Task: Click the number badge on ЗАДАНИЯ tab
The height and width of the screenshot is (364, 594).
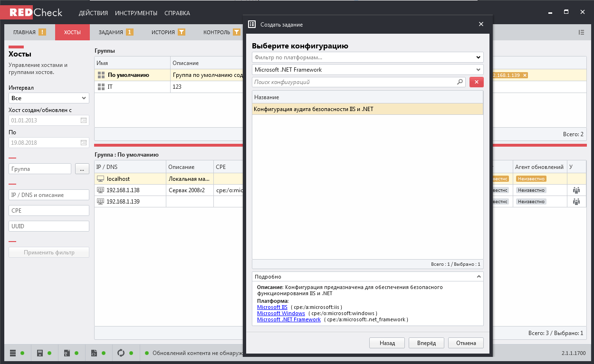Action: pyautogui.click(x=130, y=32)
